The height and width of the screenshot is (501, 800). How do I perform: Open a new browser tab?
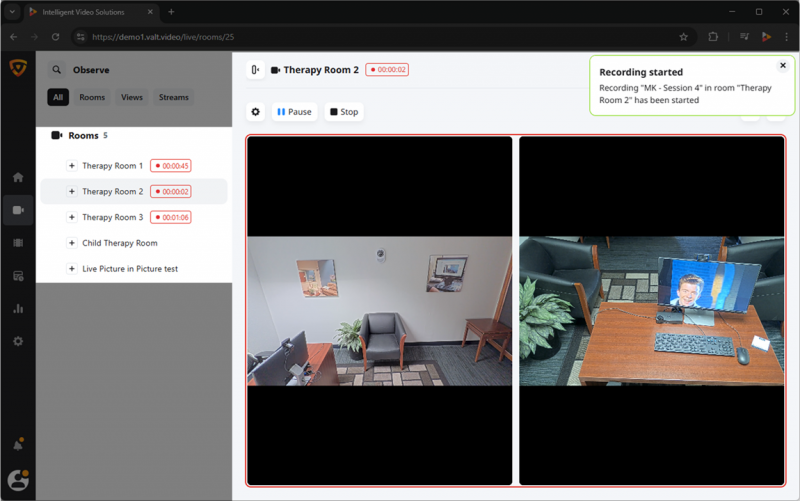[x=171, y=12]
